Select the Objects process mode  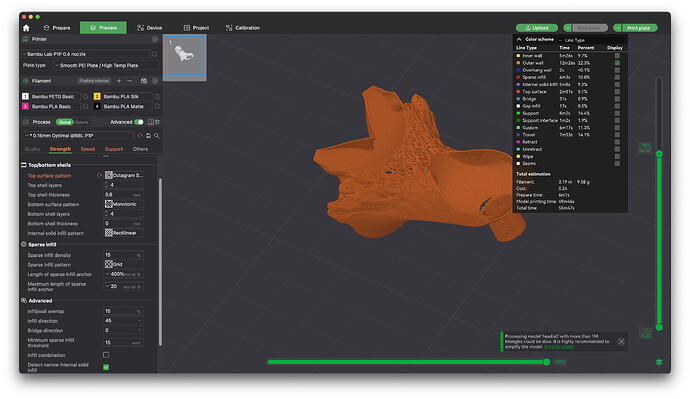click(81, 122)
